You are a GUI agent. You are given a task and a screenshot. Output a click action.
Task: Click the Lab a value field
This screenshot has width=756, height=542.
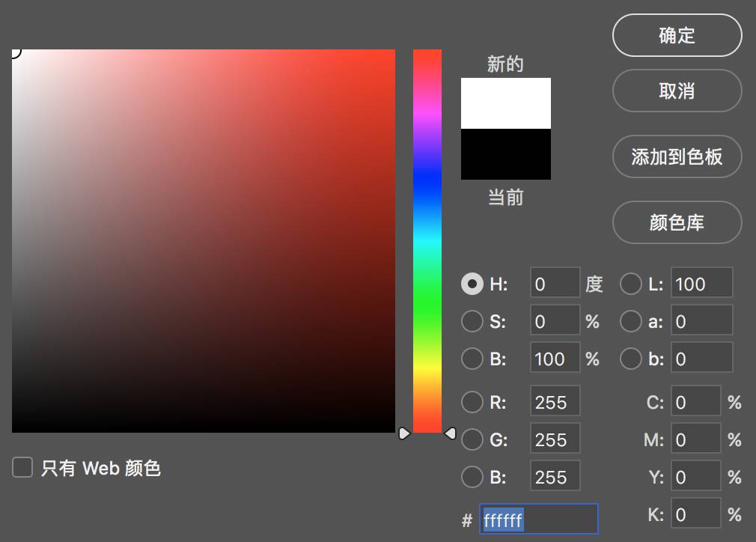pyautogui.click(x=702, y=320)
